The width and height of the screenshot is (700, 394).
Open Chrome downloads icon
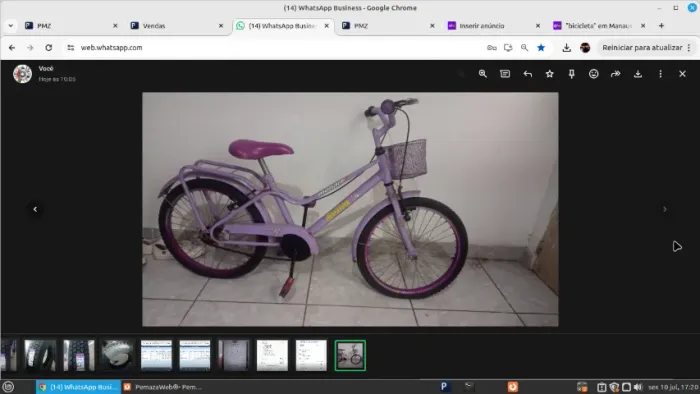(567, 48)
